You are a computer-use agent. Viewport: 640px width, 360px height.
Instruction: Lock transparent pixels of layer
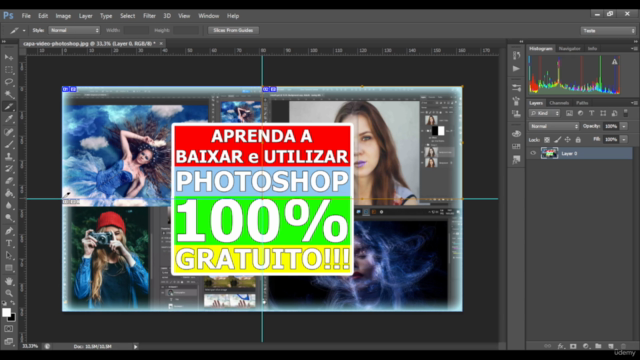(547, 140)
